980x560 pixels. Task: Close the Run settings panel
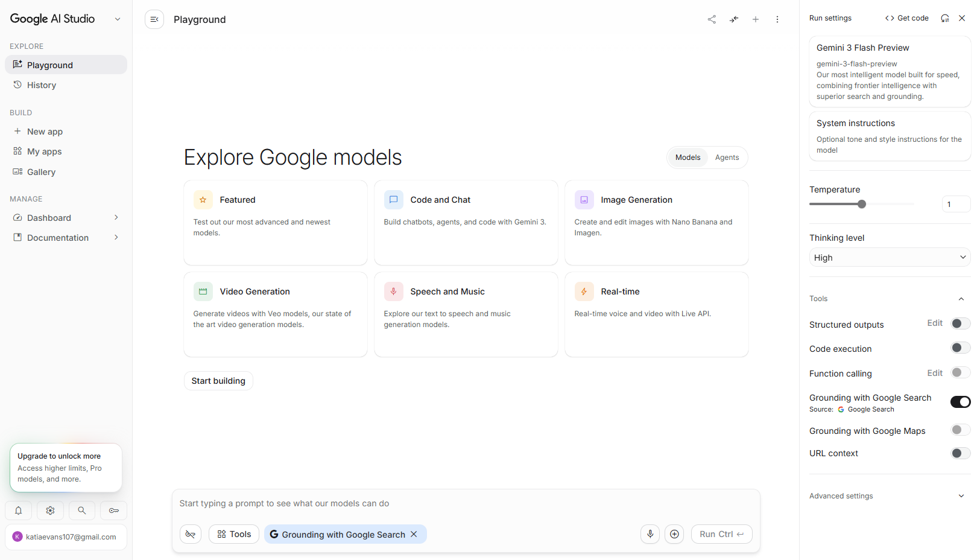962,18
